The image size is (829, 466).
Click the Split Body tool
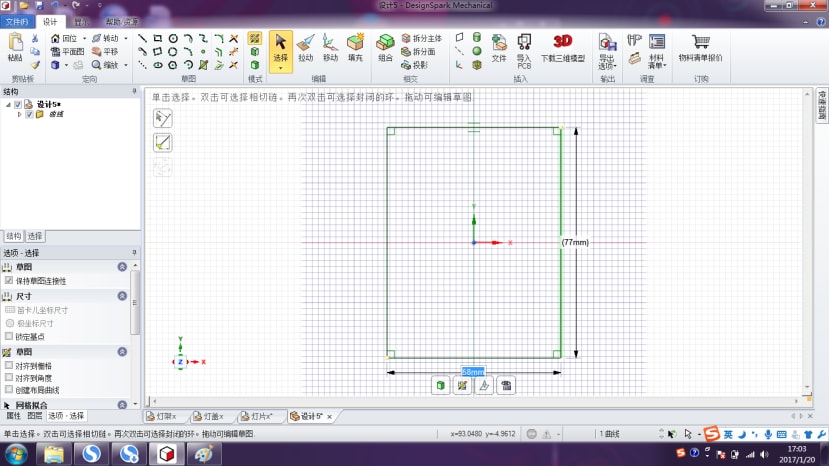point(421,38)
